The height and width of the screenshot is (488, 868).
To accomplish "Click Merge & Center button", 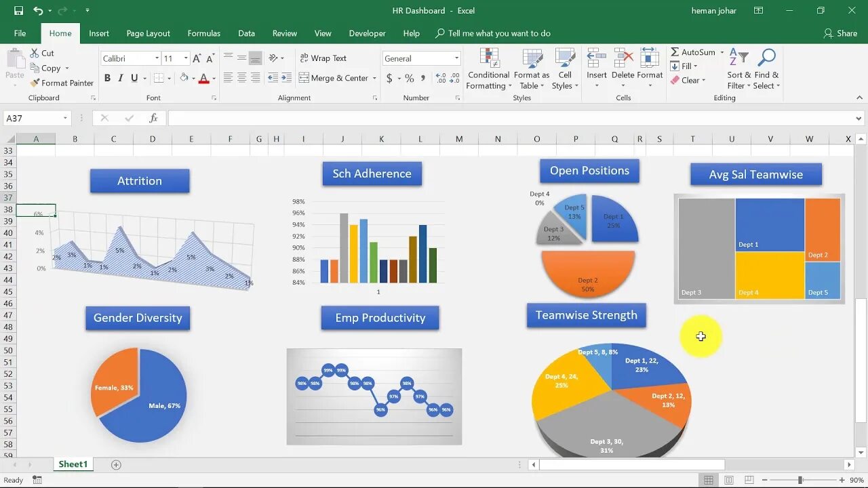I will tap(334, 78).
